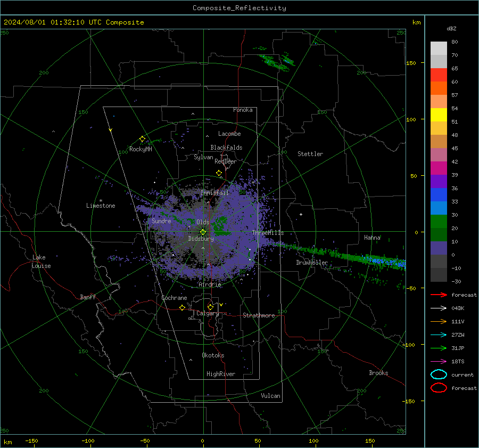Select the dark gray -10 dBZ swatch
Screen dimensions: 479x448
[439, 275]
